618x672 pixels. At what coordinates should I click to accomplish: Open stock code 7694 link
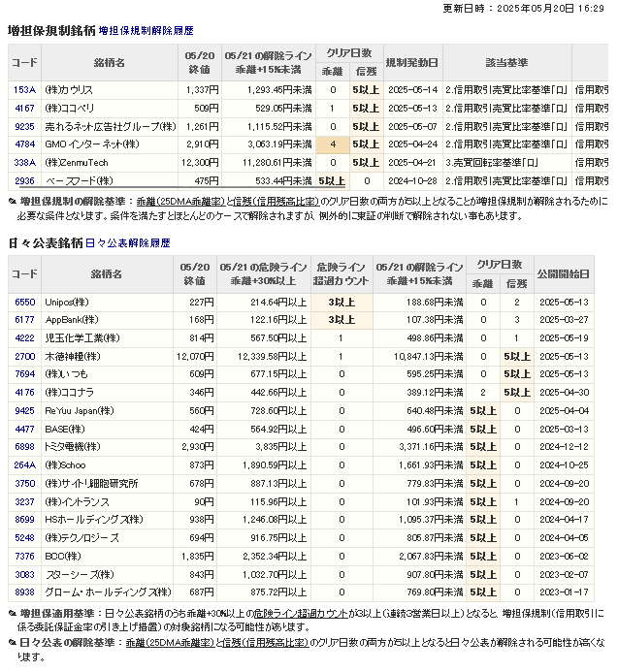pos(24,374)
